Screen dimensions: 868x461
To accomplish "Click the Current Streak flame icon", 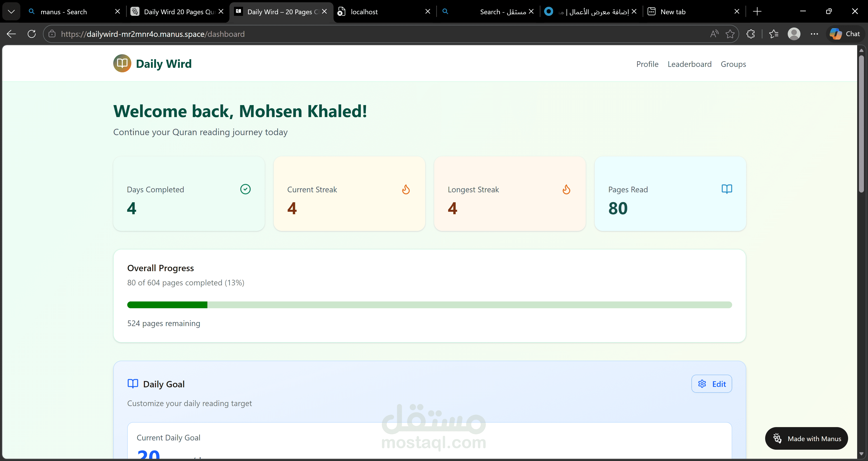I will click(x=406, y=189).
